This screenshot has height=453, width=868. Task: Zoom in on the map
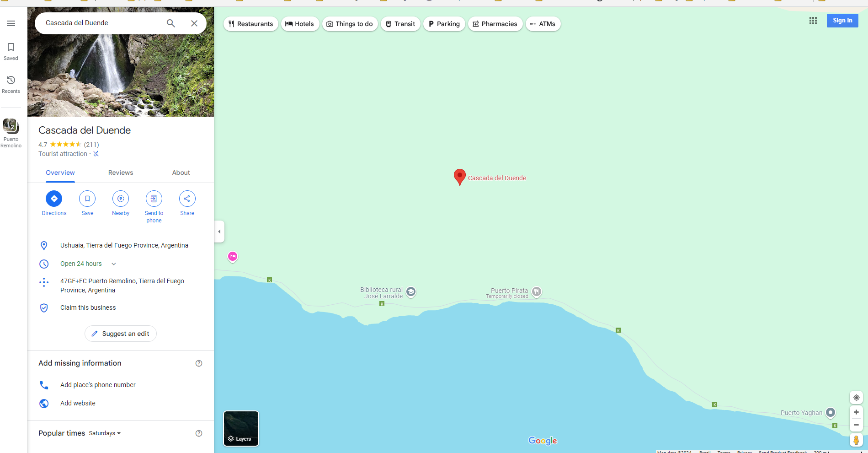click(x=856, y=412)
